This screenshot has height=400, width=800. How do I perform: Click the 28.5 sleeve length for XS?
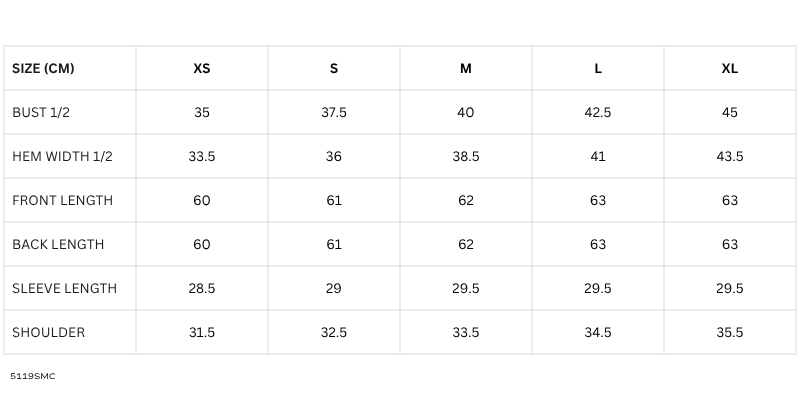202,289
